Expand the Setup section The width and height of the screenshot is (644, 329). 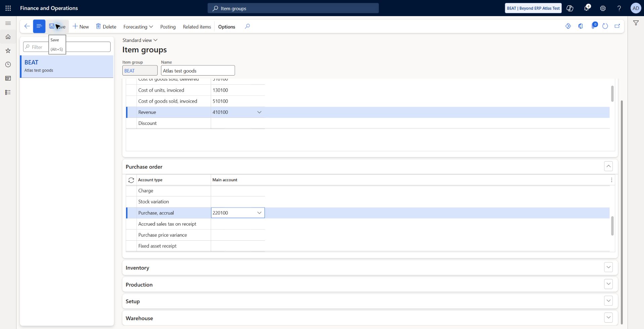coord(608,301)
